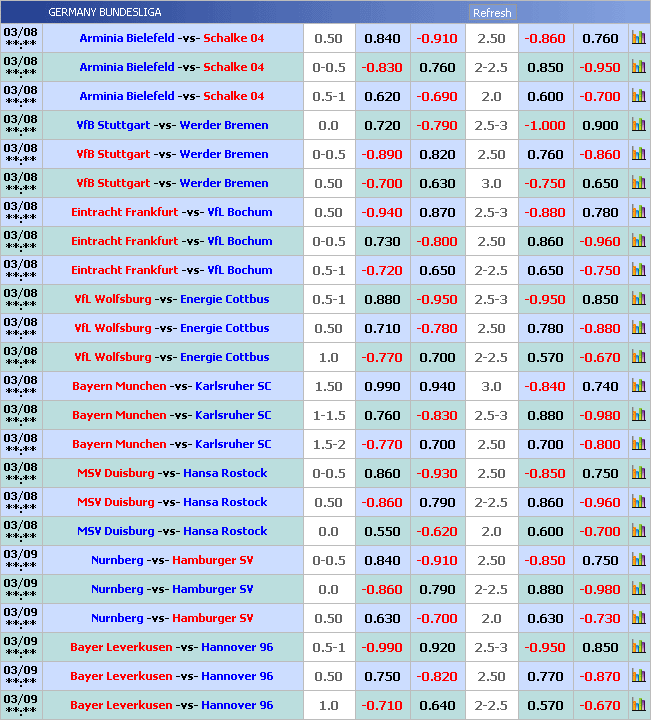
Task: Pick 0.550 odds in MSV Duisburg 0.0 row
Action: pos(382,531)
